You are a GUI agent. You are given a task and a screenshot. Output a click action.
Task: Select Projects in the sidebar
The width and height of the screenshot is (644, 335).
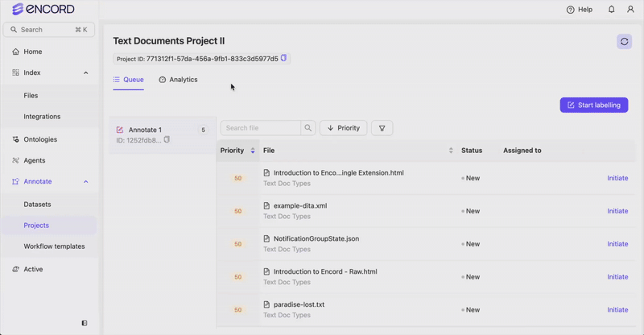click(x=49, y=225)
